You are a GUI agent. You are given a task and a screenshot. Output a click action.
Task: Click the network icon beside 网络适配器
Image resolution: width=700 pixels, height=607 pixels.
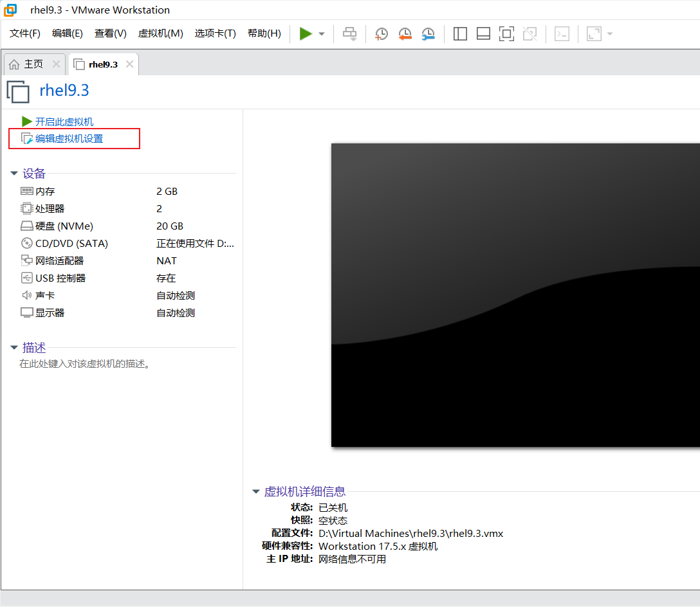[27, 260]
